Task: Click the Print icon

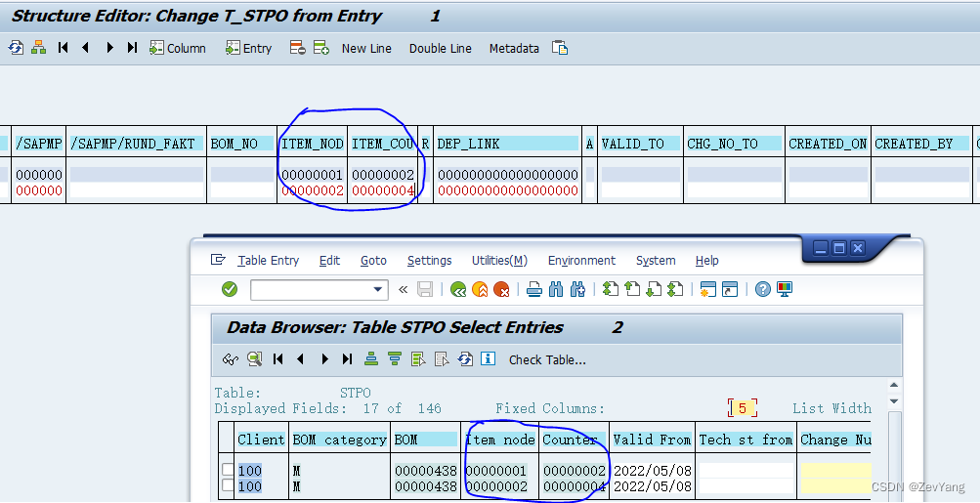Action: 533,289
